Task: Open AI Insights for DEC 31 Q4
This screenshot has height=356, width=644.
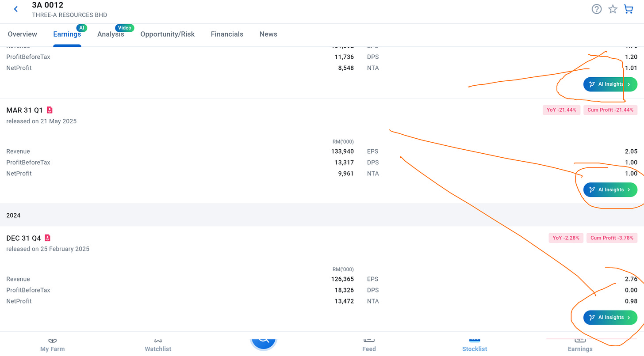Action: point(610,318)
